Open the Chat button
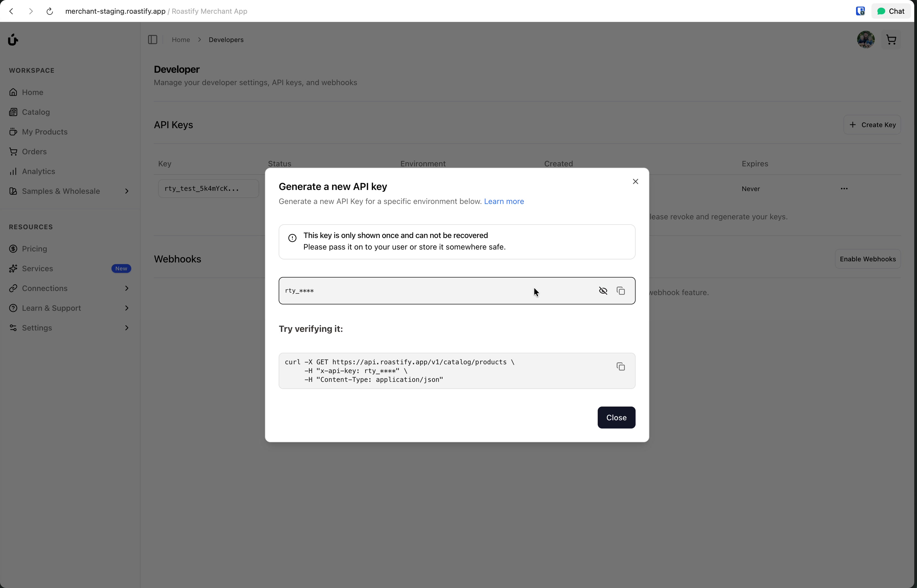917x588 pixels. (890, 11)
